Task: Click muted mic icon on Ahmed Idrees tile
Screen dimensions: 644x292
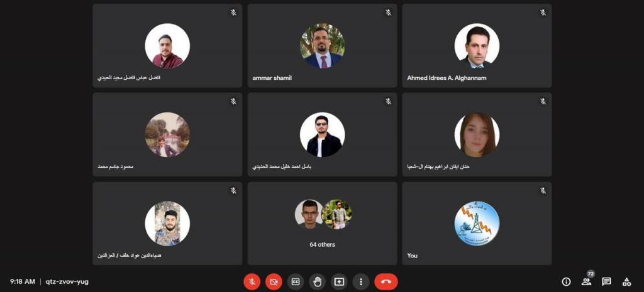Action: [543, 13]
